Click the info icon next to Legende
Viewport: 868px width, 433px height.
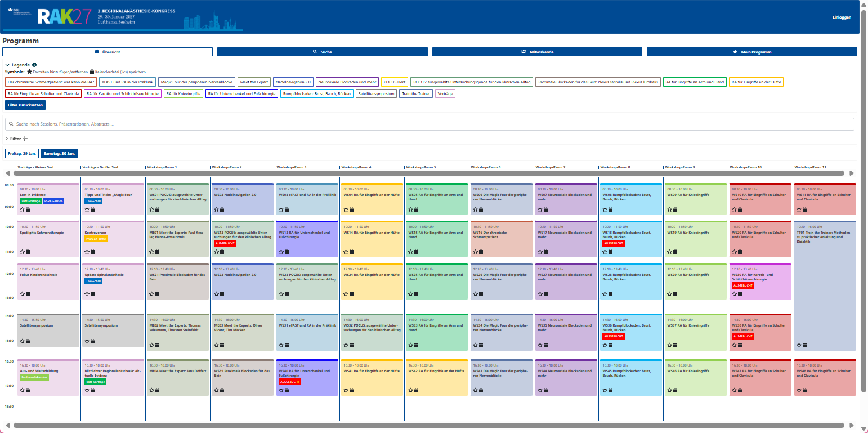[x=35, y=65]
